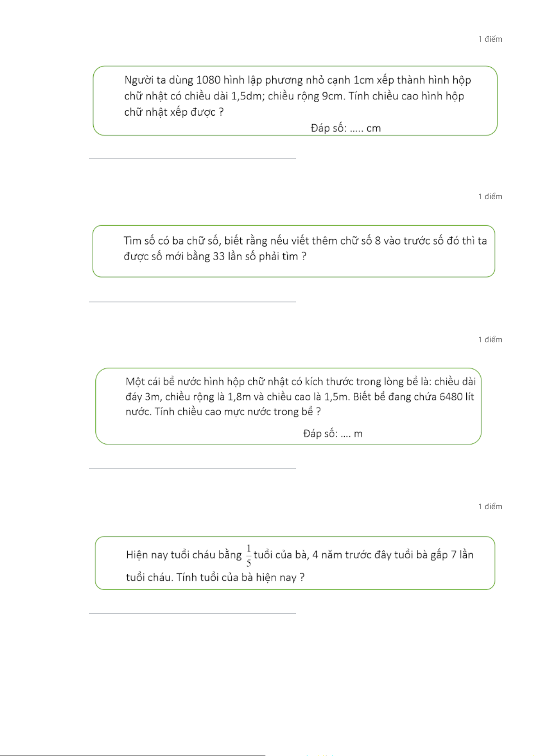Select the box starting 'Hiện nay tuổi cháu'
The image size is (534, 756).
(x=295, y=563)
